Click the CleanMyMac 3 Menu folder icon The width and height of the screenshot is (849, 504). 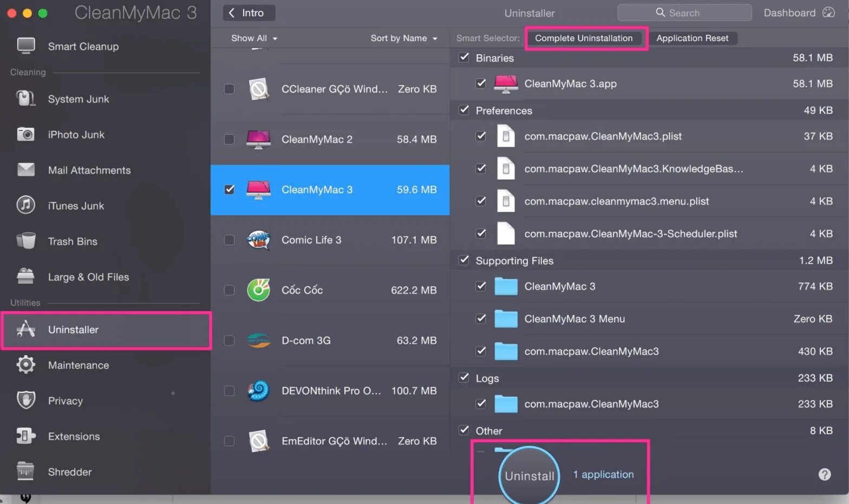(506, 319)
